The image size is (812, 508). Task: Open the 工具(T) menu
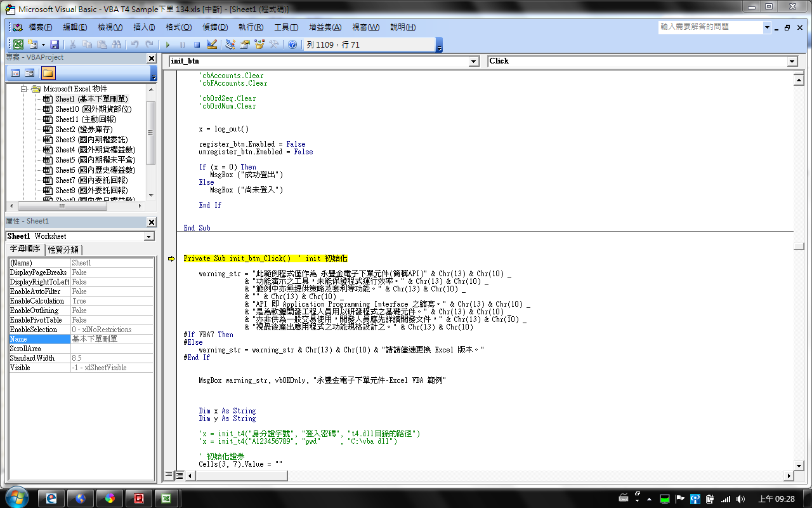[286, 27]
